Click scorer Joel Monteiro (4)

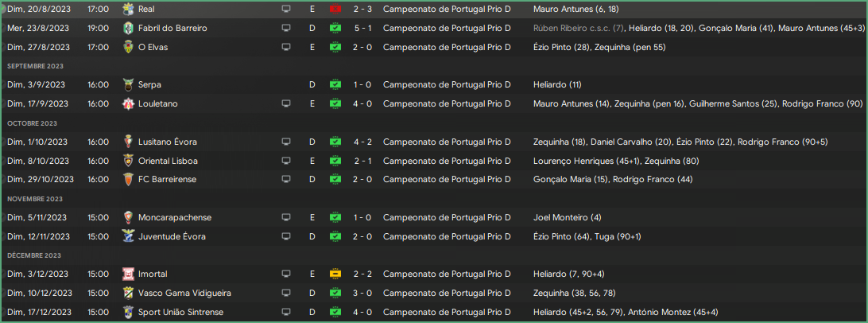pos(567,218)
